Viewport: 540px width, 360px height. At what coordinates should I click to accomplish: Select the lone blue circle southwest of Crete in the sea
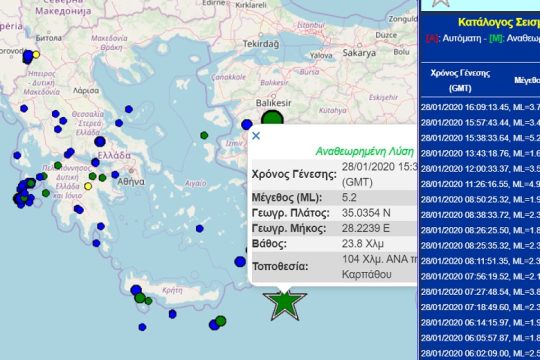coord(142,327)
